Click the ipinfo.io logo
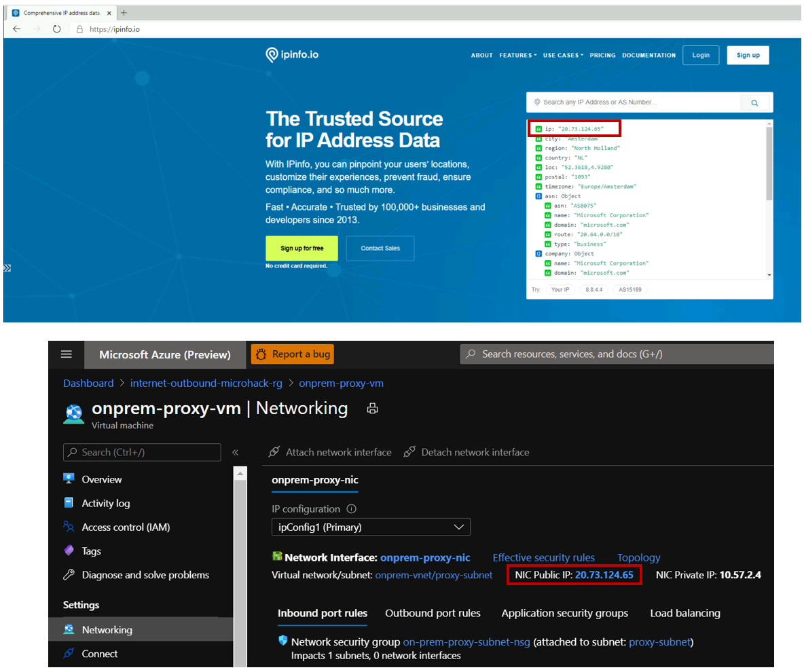Screen dimensions: 804x672 pyautogui.click(x=292, y=54)
